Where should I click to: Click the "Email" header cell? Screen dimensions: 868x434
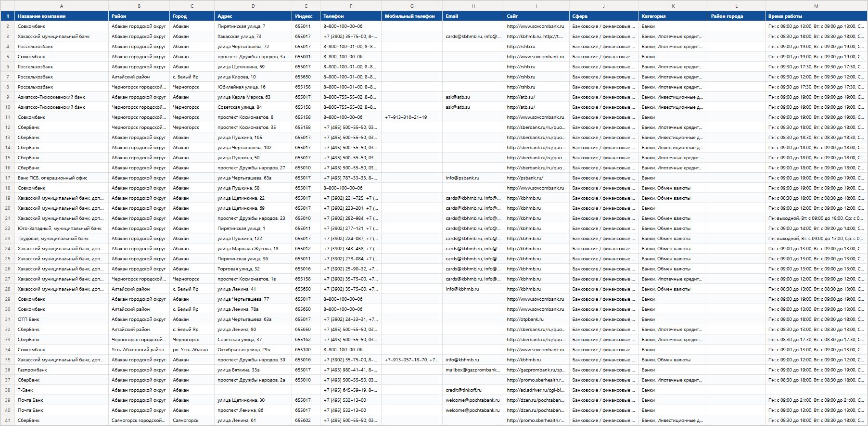point(473,16)
